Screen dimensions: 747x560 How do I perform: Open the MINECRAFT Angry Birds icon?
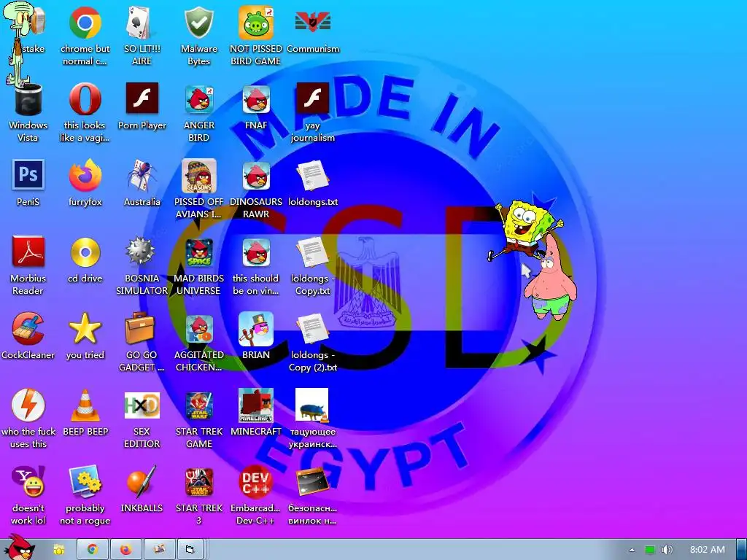click(256, 405)
